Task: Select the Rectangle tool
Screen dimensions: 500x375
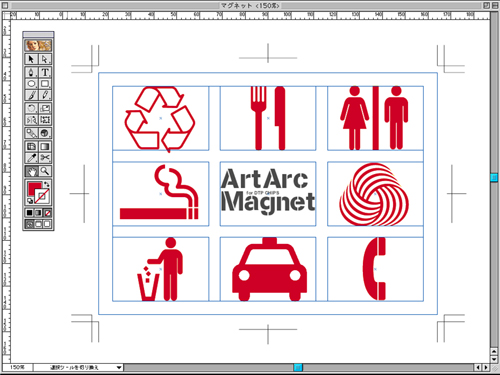Action: point(45,84)
